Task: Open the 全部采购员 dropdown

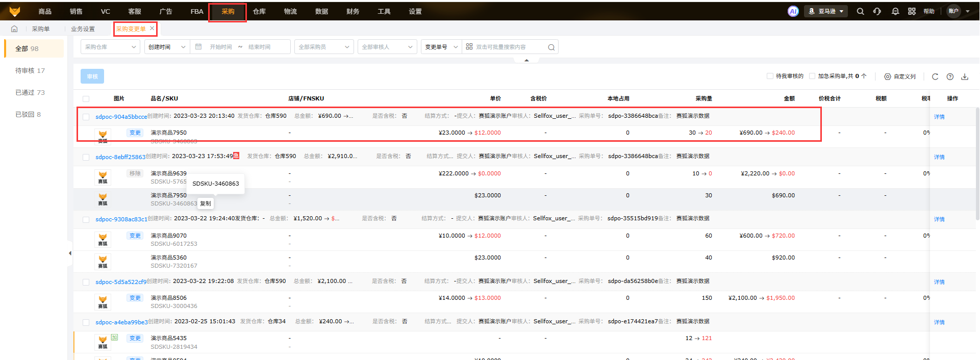Action: [x=323, y=47]
